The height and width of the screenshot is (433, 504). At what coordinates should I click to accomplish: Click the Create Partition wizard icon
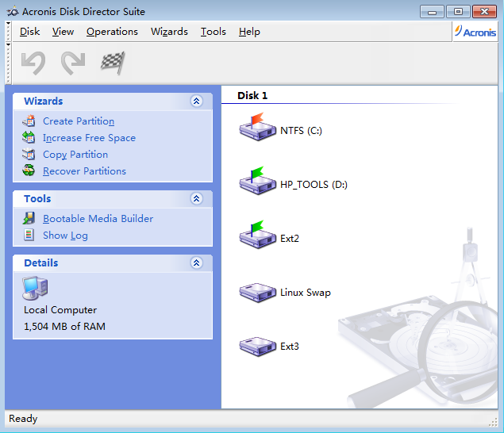(x=29, y=121)
